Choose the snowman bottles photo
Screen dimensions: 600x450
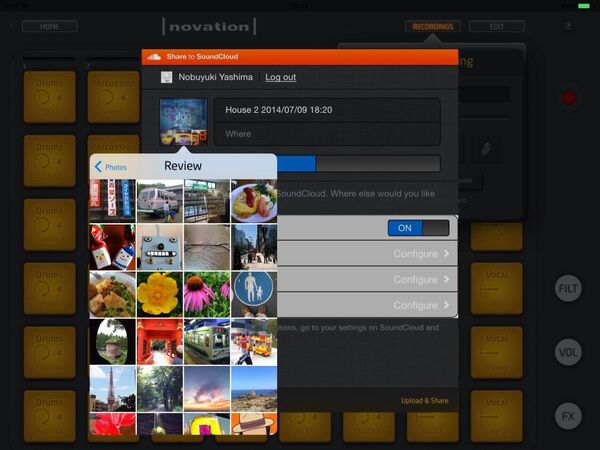click(x=112, y=247)
